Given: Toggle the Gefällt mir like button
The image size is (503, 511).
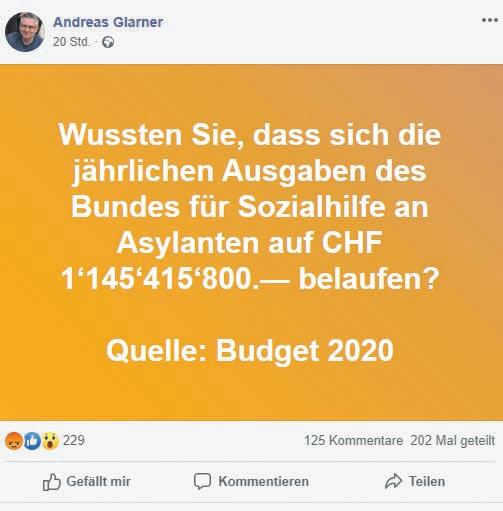Looking at the screenshot, I should [87, 482].
